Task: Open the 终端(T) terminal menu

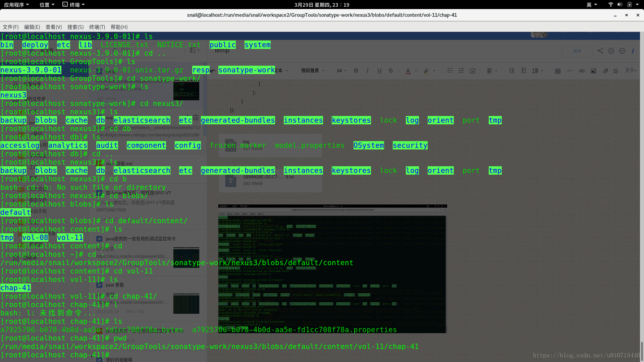Action: 97,27
